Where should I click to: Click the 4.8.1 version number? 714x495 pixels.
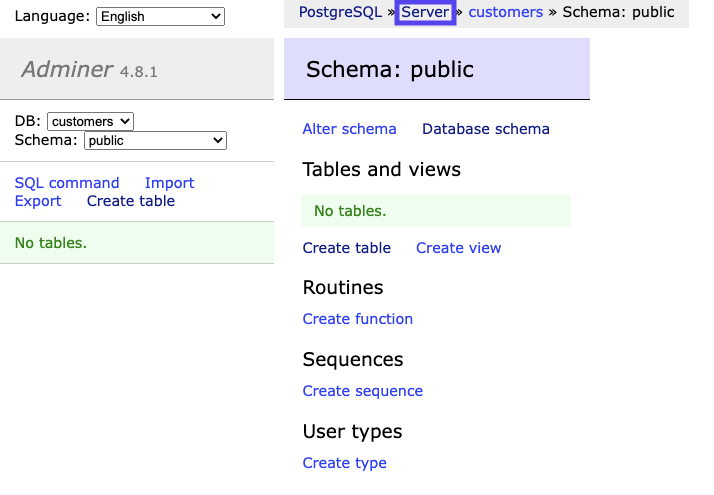point(139,72)
